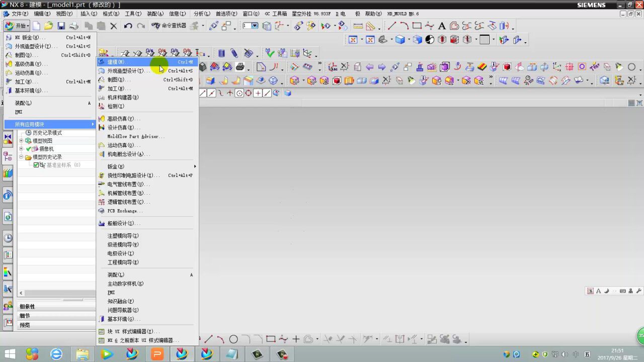Image resolution: width=644 pixels, height=362 pixels.
Task: Open the work layer number combo box
Action: tap(251, 26)
